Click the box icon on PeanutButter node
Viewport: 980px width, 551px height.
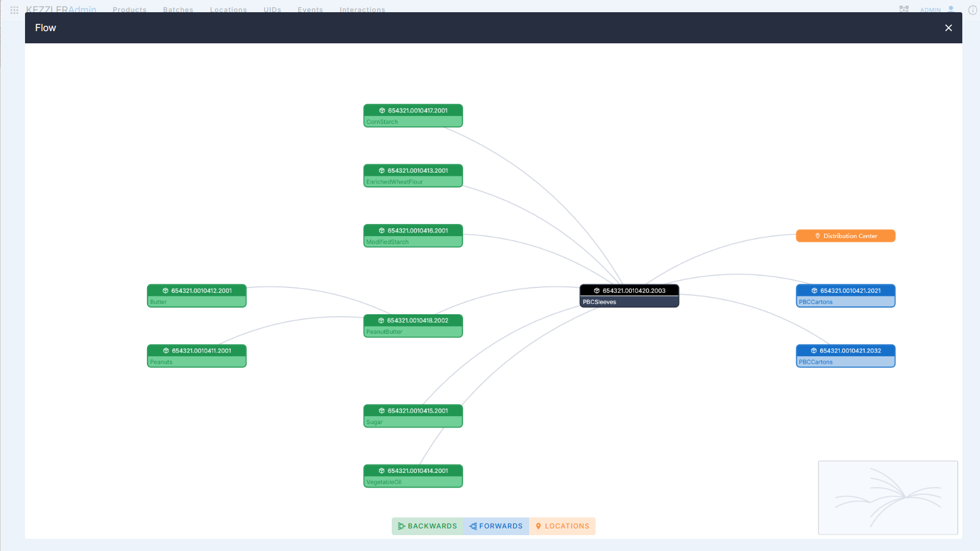[381, 320]
